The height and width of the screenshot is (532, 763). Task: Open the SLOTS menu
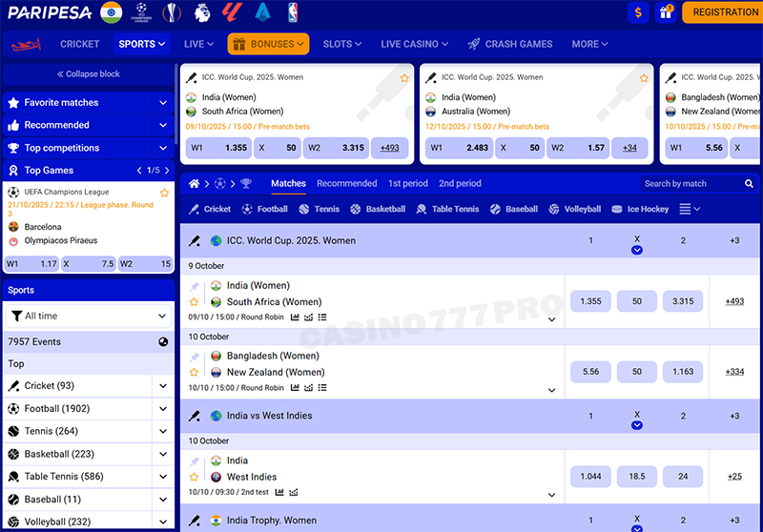click(x=342, y=44)
